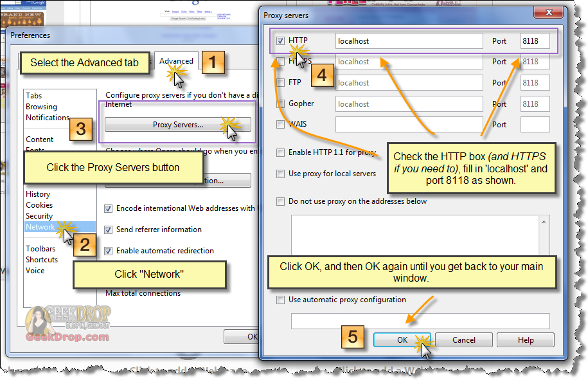Toggle Enable automatic redirection checkbox

click(x=109, y=251)
